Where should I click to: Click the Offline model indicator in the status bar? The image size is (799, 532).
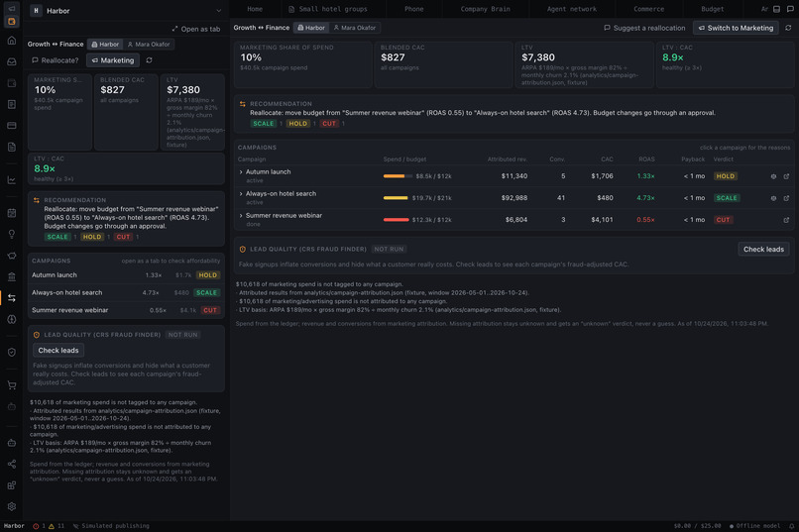point(754,526)
